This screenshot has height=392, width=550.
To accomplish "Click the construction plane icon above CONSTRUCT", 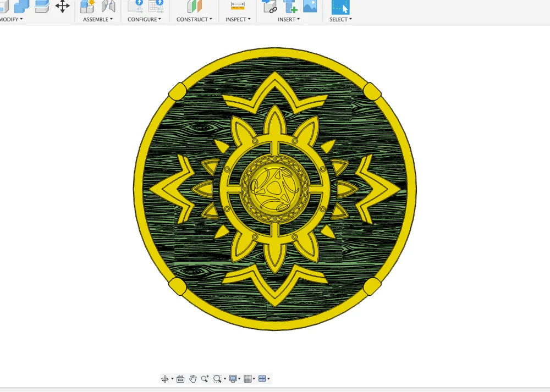I will coord(193,7).
